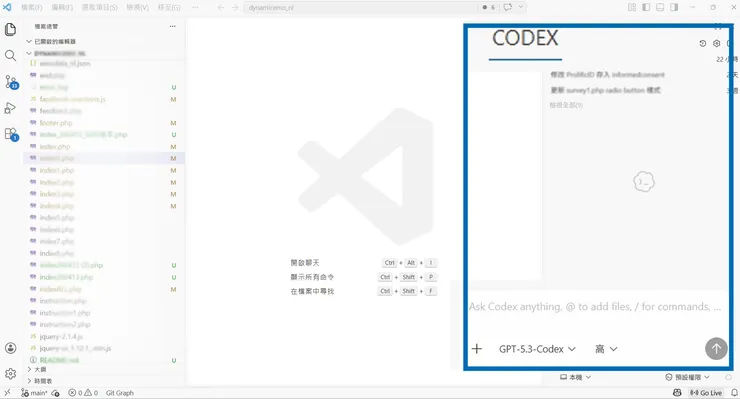This screenshot has height=399, width=740.
Task: Open the 預設權限 permissions dropdown
Action: point(688,377)
